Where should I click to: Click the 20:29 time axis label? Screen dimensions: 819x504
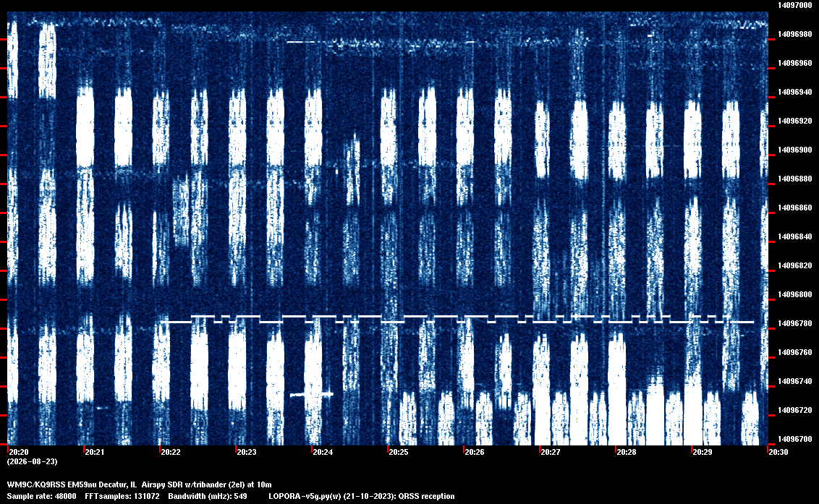[x=702, y=452]
